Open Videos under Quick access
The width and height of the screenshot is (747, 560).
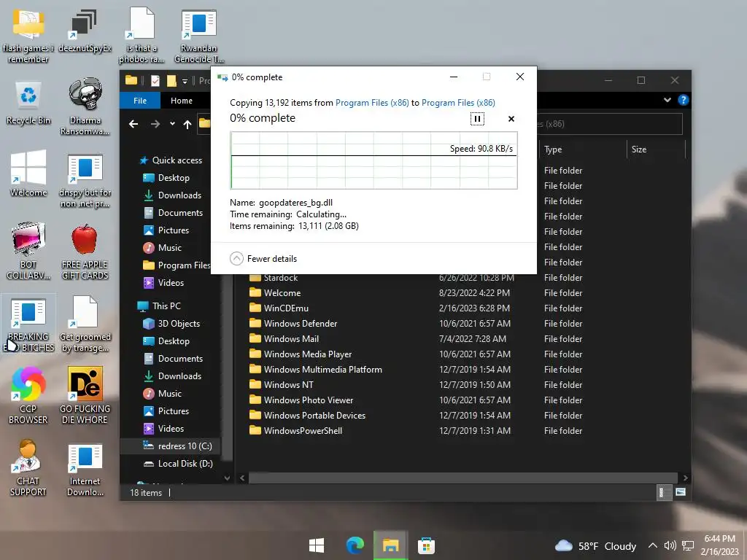point(163,283)
